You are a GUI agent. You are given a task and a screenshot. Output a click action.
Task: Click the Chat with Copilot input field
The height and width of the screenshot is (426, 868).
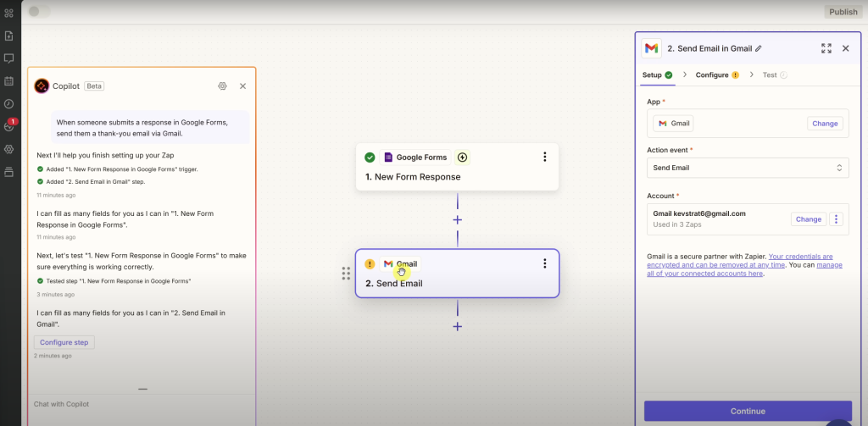(142, 405)
